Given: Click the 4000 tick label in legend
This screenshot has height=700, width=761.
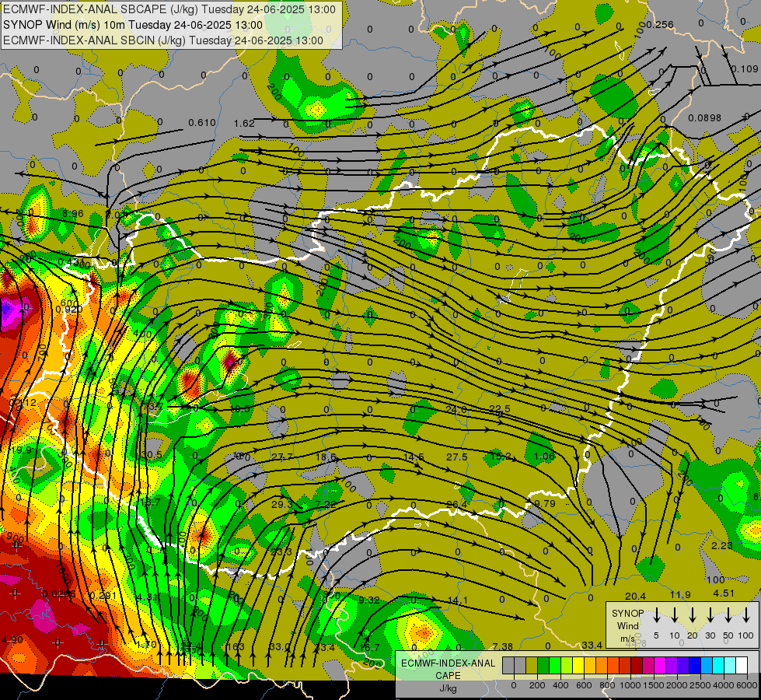Looking at the screenshot, I should (723, 685).
